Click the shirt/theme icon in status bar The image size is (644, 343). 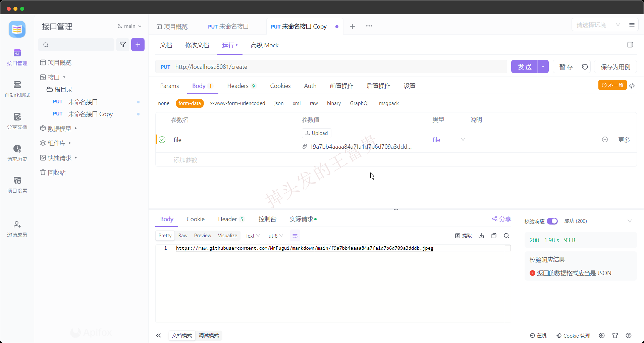click(615, 336)
